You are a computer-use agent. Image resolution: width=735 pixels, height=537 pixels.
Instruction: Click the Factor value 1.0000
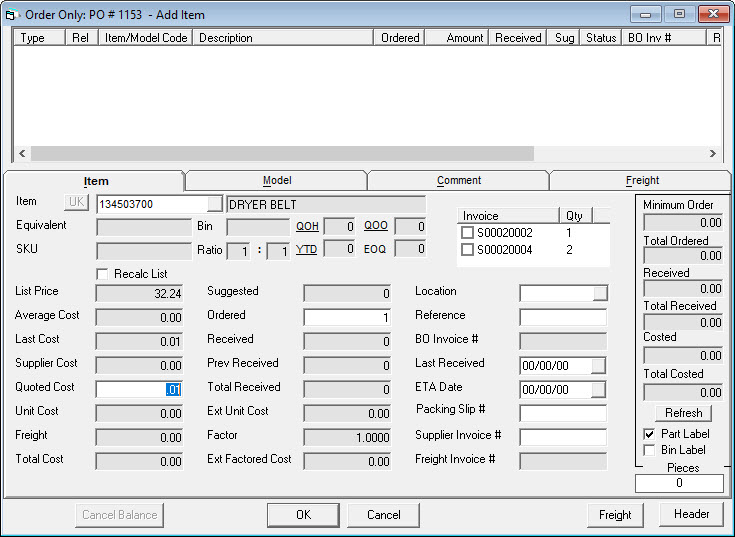(x=347, y=437)
